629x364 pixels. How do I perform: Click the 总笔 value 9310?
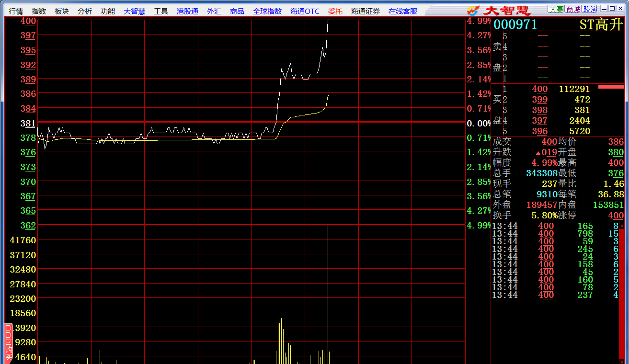pyautogui.click(x=547, y=194)
